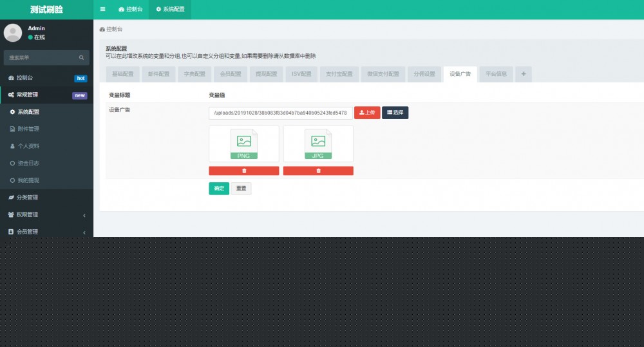
Task: Click the Admin avatar picture
Action: (13, 33)
